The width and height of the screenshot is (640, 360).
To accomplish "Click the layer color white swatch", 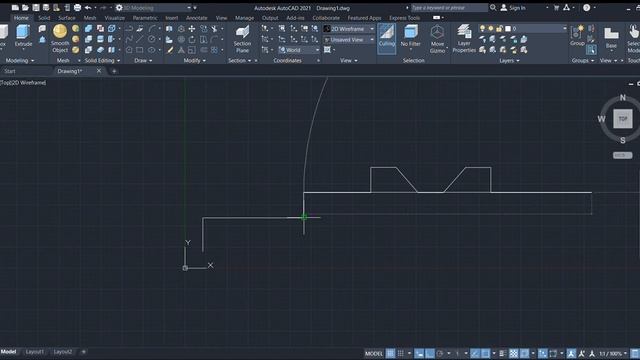I will (508, 29).
